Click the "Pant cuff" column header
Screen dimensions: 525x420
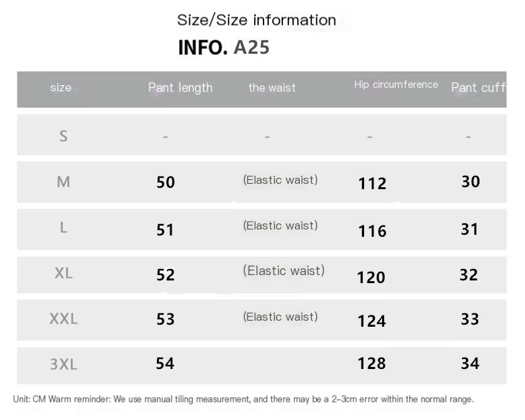[478, 87]
